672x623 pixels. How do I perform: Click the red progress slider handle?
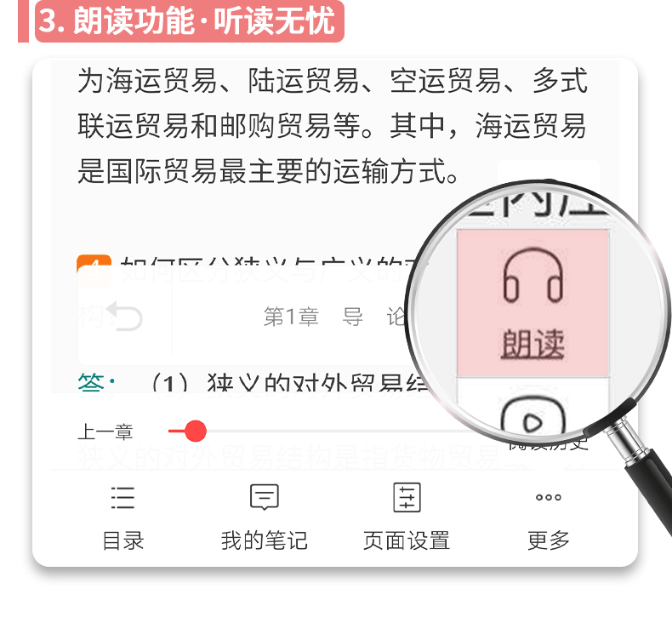pos(196,431)
